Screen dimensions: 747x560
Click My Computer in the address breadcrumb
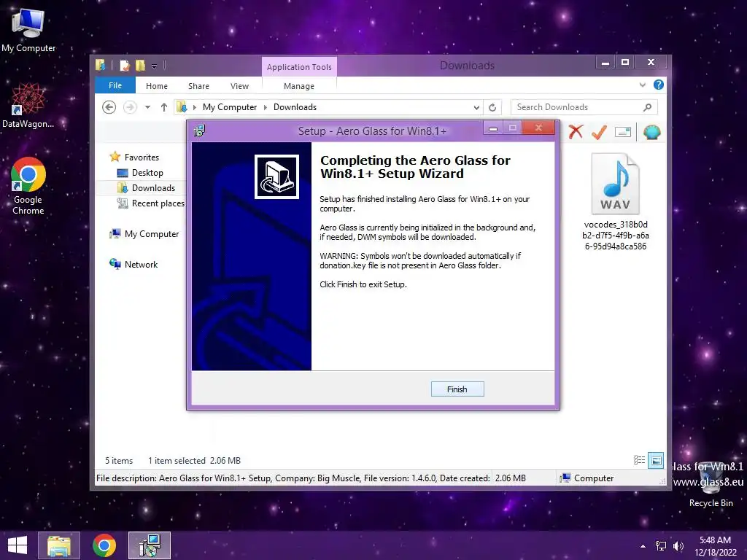pyautogui.click(x=230, y=107)
